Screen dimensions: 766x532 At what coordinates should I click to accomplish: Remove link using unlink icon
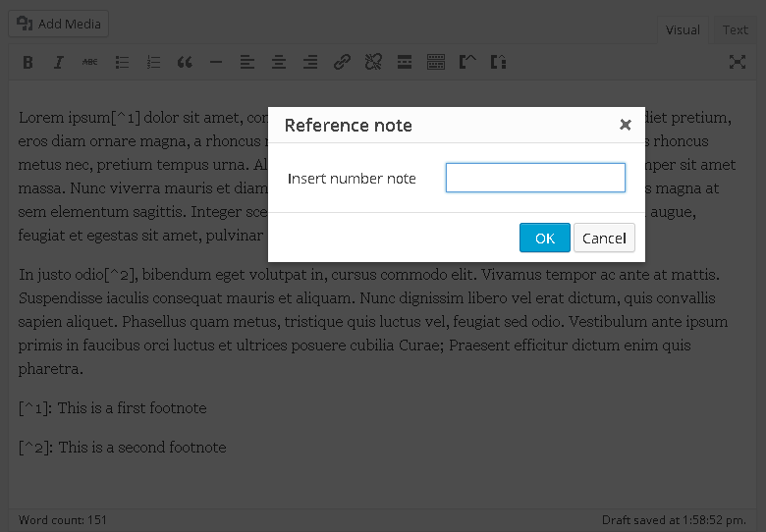[x=373, y=63]
